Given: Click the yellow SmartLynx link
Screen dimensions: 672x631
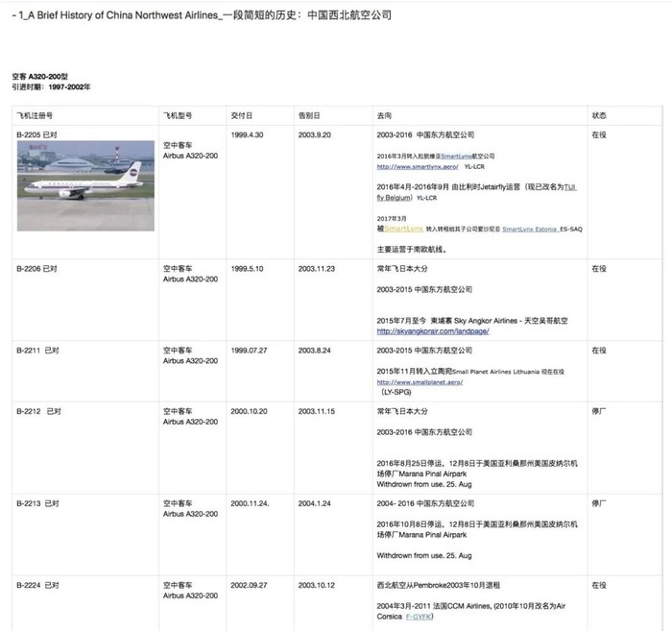Looking at the screenshot, I should point(404,229).
